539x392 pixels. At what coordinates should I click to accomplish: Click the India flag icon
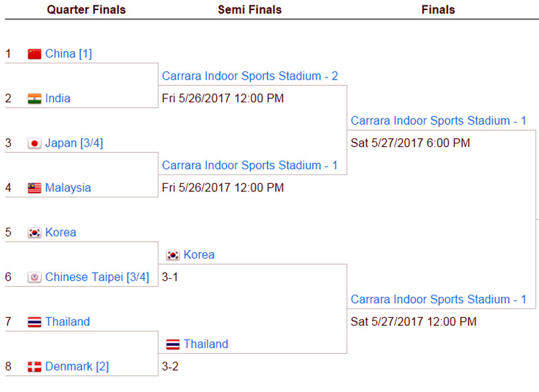(34, 98)
